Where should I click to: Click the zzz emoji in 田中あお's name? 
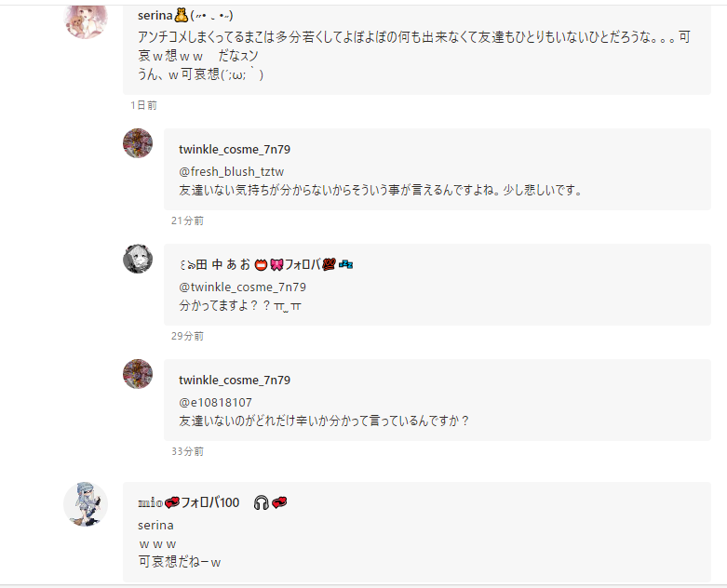pyautogui.click(x=346, y=264)
